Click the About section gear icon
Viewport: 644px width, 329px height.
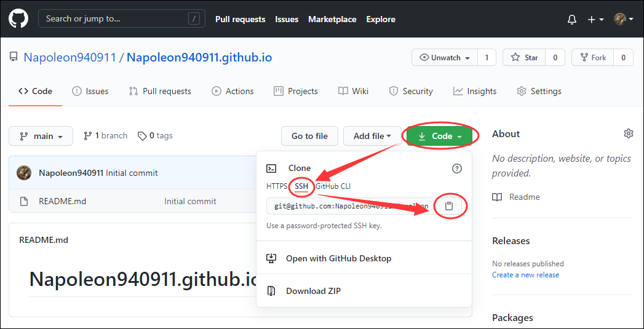coord(628,133)
